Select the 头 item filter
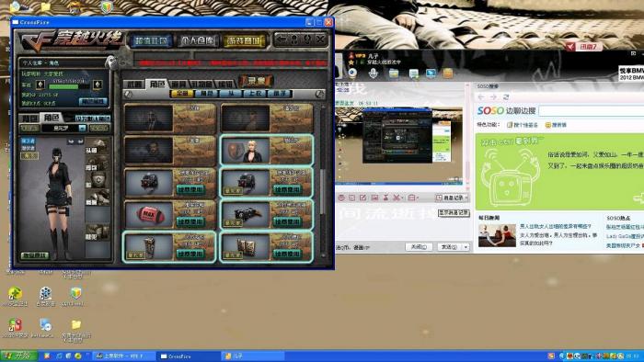Screen dimensions: 644x362 click(x=231, y=94)
